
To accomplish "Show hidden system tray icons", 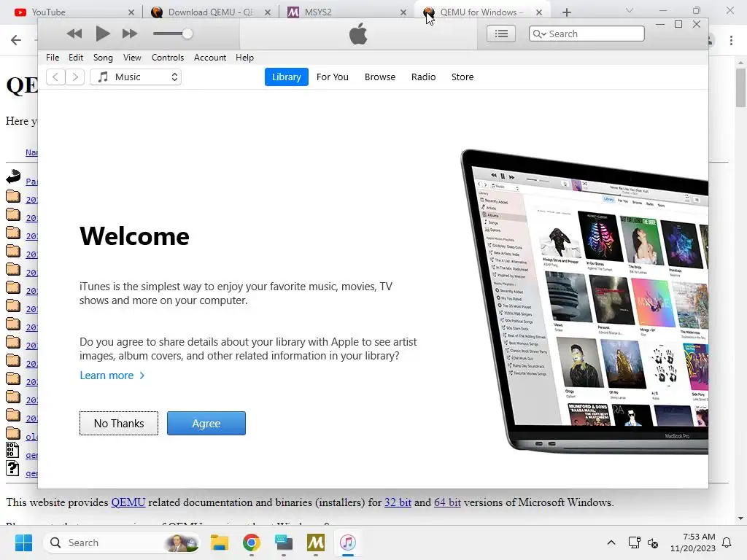I will point(611,542).
